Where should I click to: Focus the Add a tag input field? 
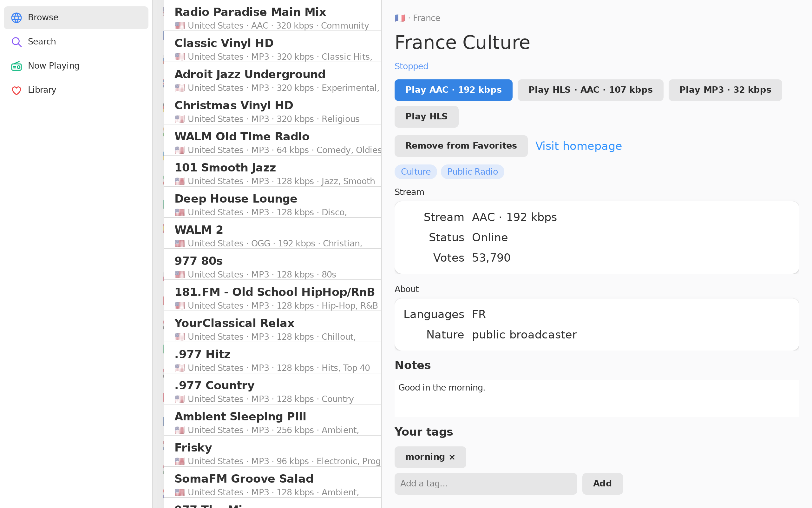point(486,484)
